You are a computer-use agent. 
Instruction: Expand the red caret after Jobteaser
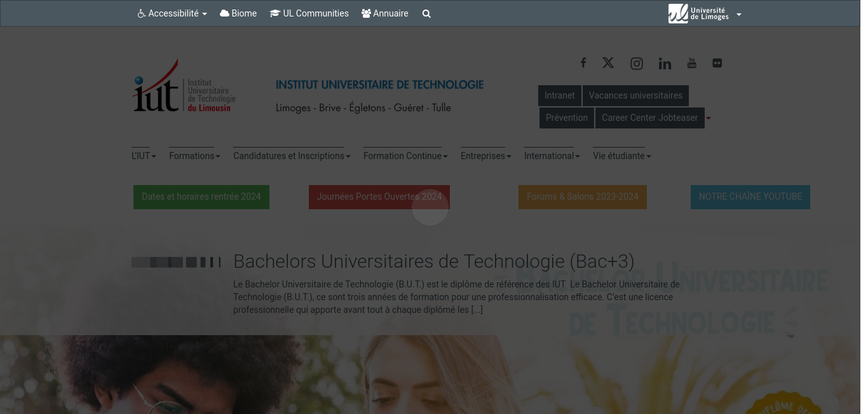pyautogui.click(x=709, y=118)
